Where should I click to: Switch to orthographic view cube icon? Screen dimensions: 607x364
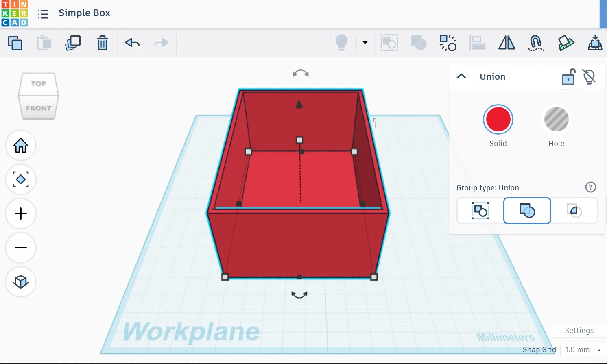click(21, 282)
